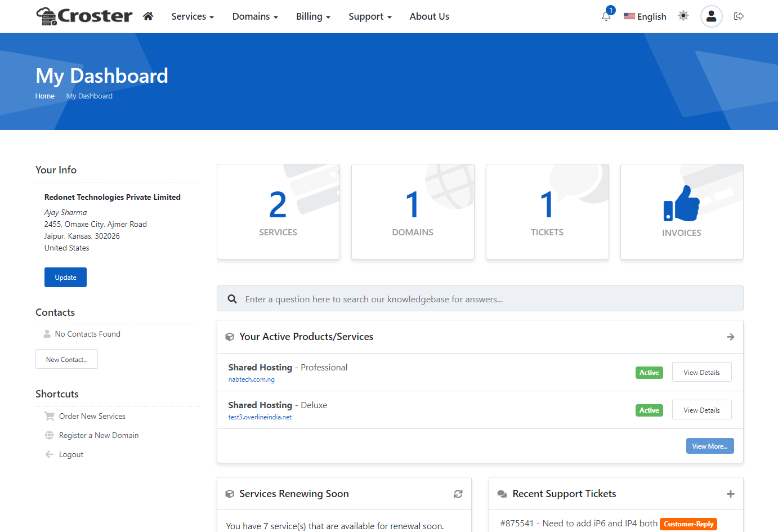
Task: Open the notifications bell
Action: point(606,16)
